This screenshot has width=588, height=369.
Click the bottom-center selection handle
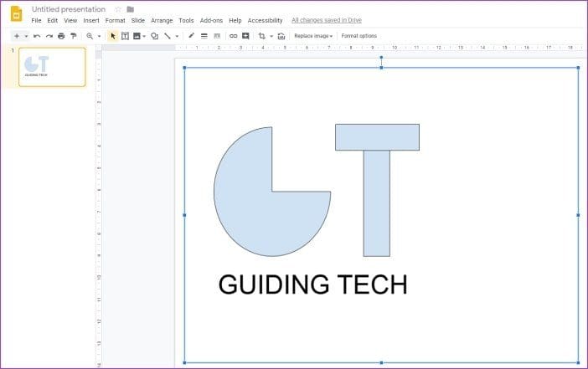tap(381, 362)
